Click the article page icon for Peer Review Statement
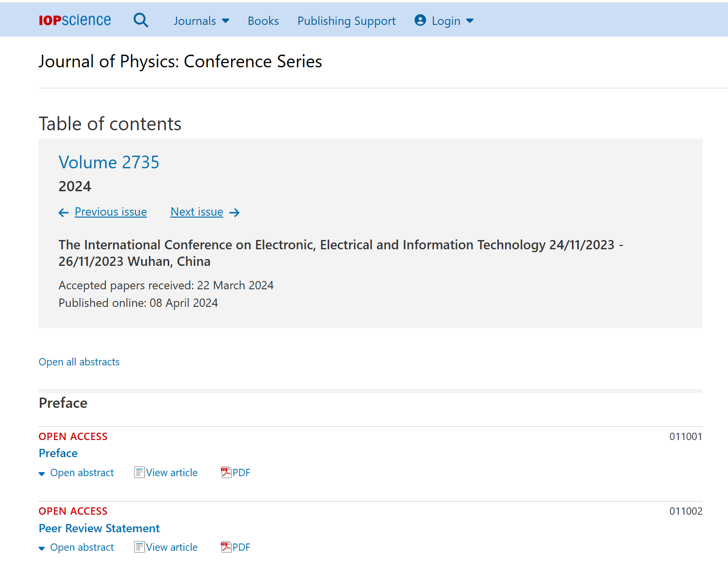728x562 pixels. (139, 547)
